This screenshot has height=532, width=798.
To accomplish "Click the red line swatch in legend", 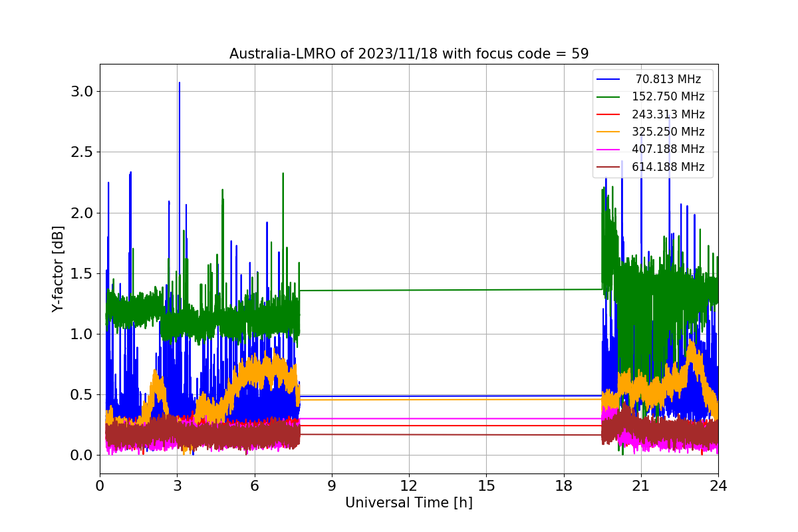I will 608,114.
